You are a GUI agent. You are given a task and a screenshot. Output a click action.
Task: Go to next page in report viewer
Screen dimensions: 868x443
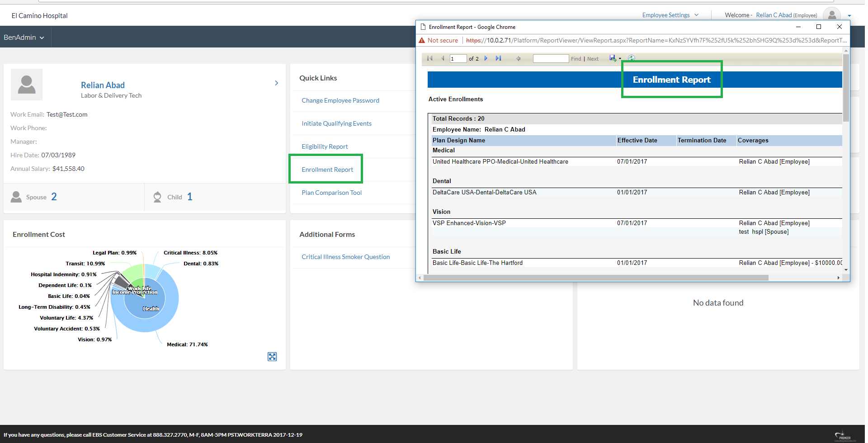pyautogui.click(x=486, y=58)
